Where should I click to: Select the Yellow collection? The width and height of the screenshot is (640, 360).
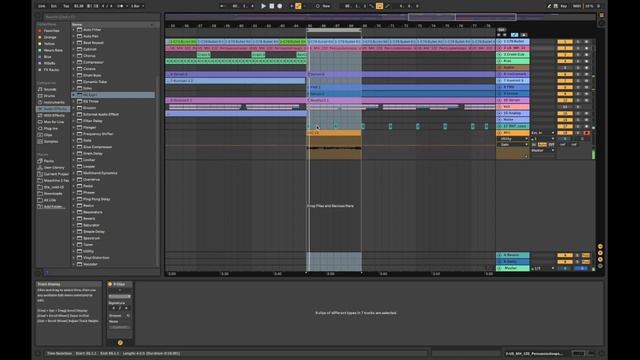[49, 44]
